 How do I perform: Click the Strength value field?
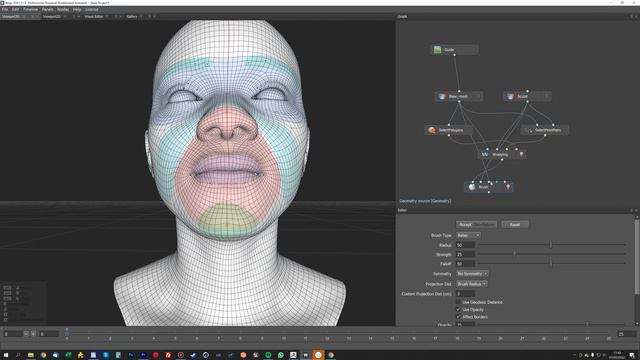(465, 254)
